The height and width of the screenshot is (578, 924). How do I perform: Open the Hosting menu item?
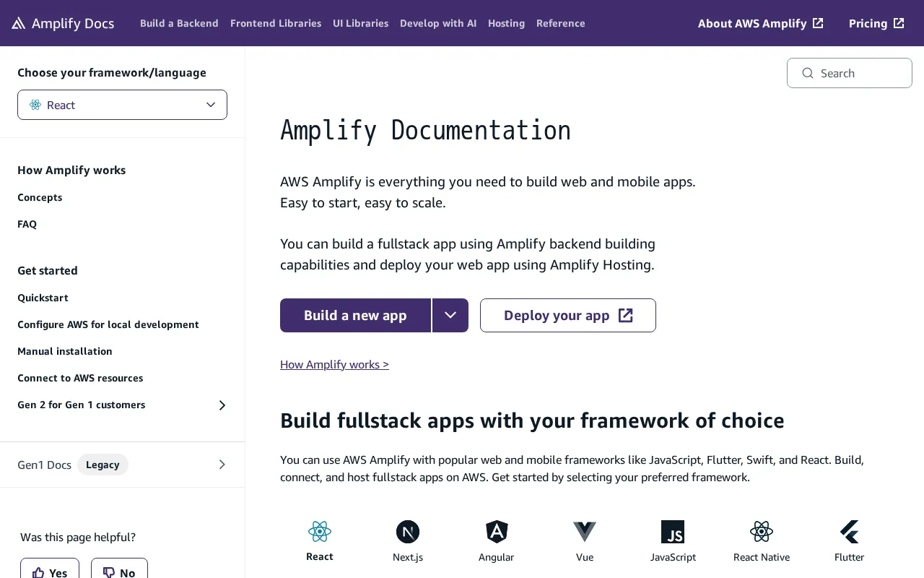tap(506, 23)
